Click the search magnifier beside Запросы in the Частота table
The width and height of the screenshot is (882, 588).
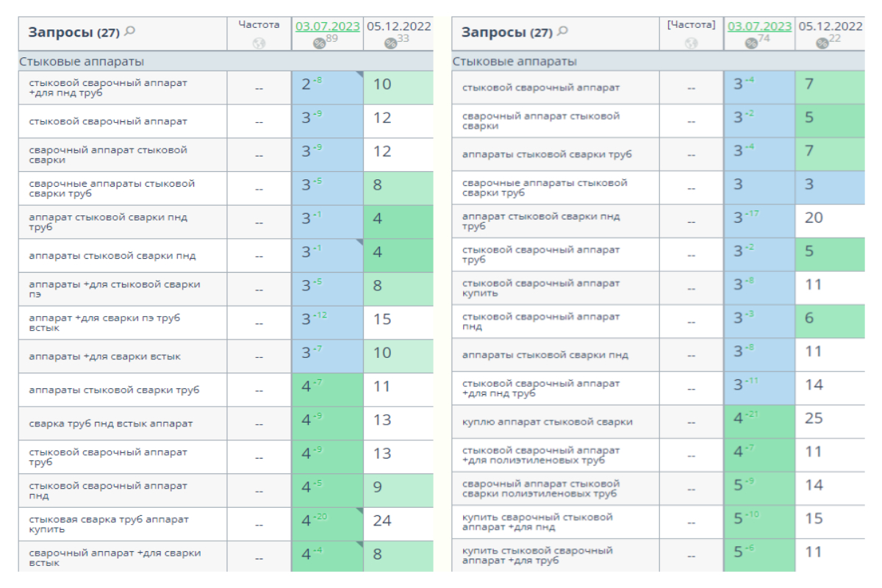click(x=130, y=31)
